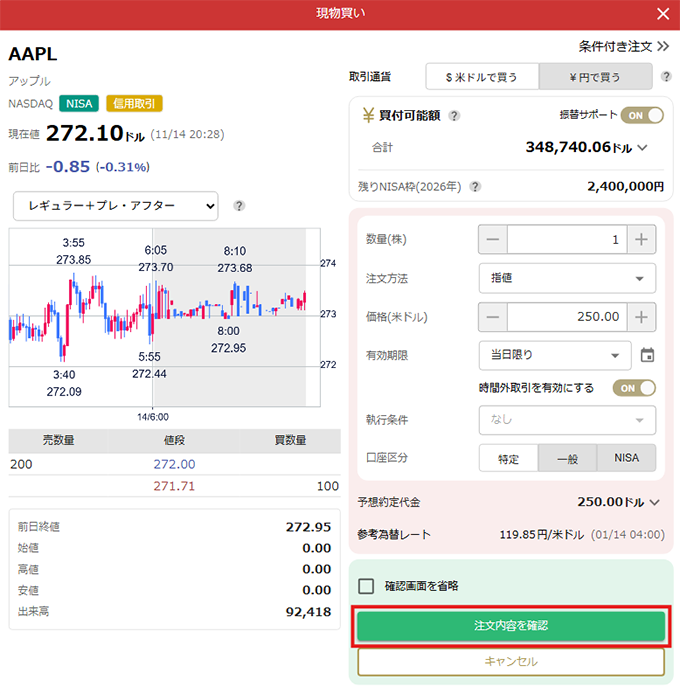Image resolution: width=680 pixels, height=693 pixels.
Task: Expand 予想約定代金 250.00ドル chevron
Action: [655, 503]
